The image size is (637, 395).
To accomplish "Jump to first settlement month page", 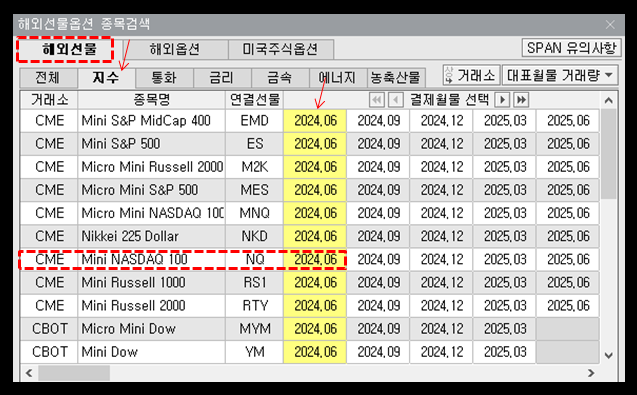I will (377, 100).
